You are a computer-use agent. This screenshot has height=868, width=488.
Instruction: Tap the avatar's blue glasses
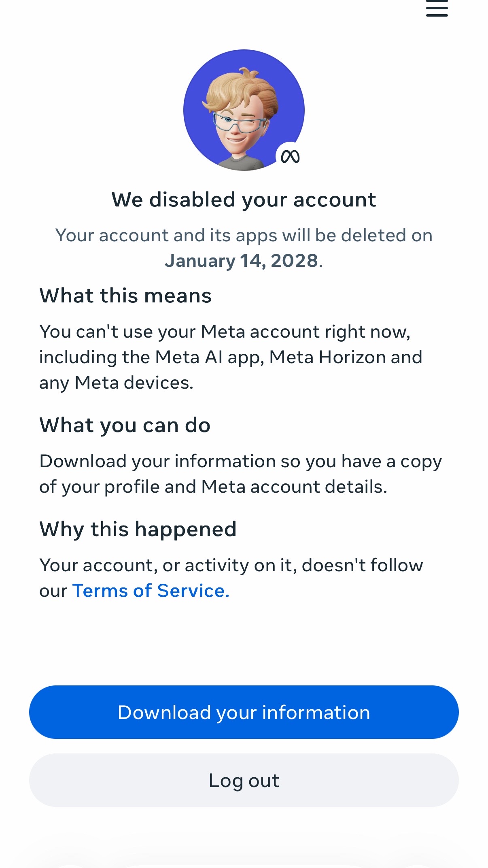(240, 123)
